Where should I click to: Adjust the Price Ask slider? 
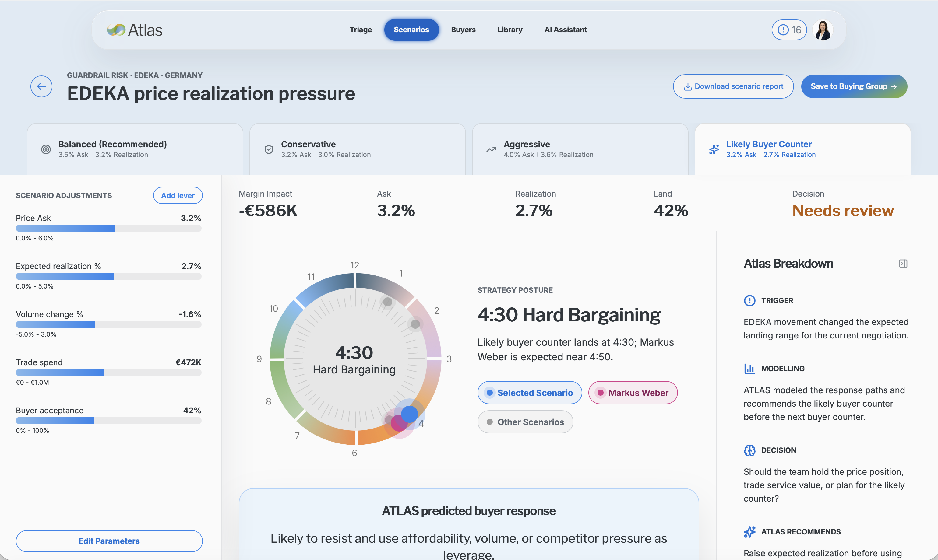click(109, 228)
